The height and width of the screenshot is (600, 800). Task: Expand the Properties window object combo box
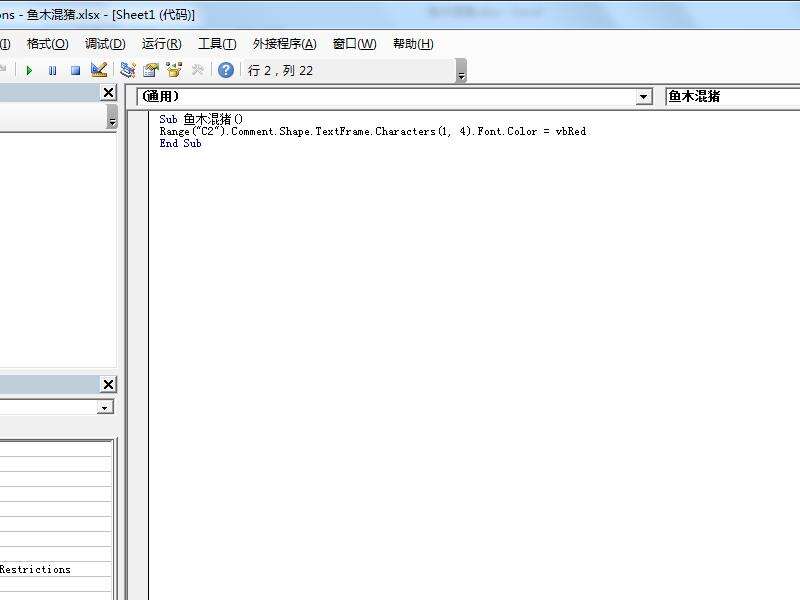[104, 407]
